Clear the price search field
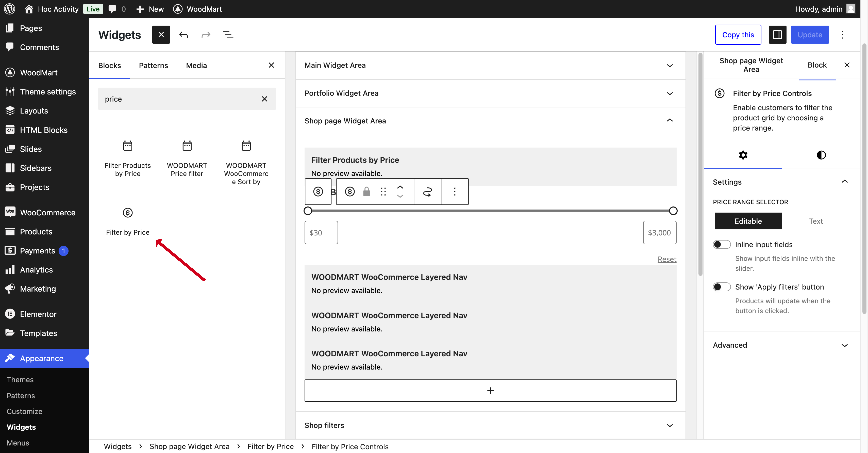This screenshot has width=868, height=453. (x=265, y=99)
